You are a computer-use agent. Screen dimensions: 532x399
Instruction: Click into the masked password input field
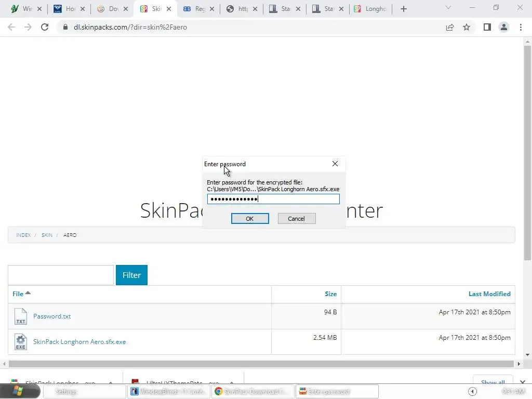click(273, 199)
